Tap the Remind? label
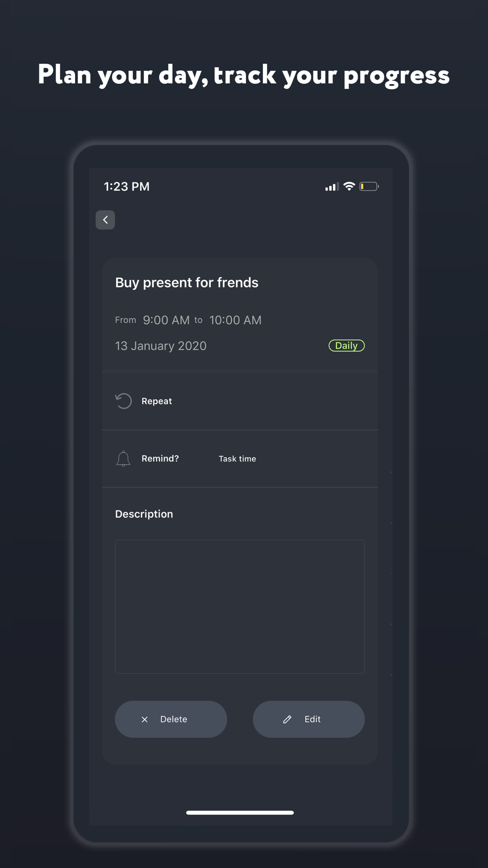 tap(160, 458)
